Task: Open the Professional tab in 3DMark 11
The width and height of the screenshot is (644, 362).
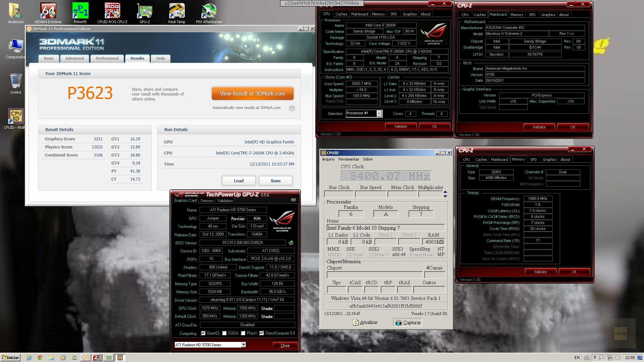Action: (107, 58)
